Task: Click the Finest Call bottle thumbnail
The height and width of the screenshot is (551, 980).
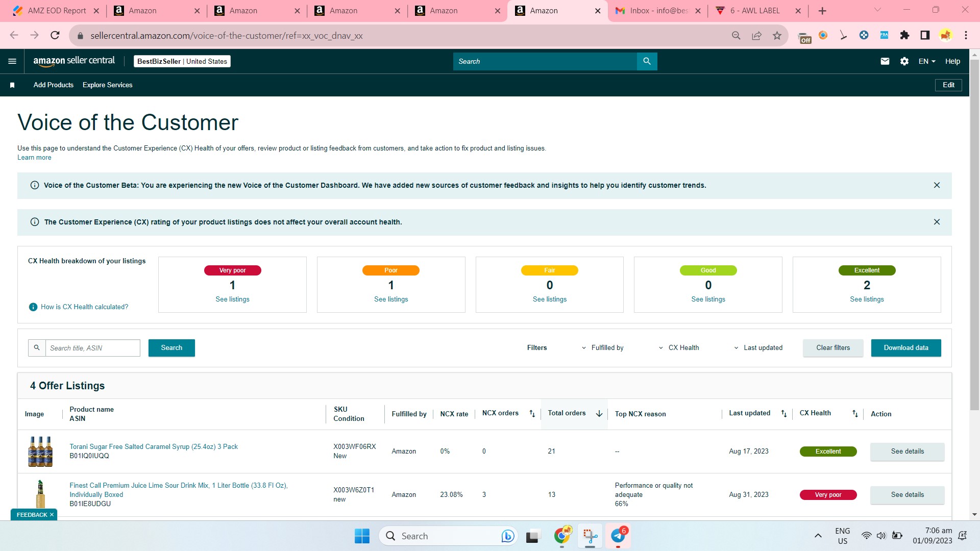Action: (40, 495)
